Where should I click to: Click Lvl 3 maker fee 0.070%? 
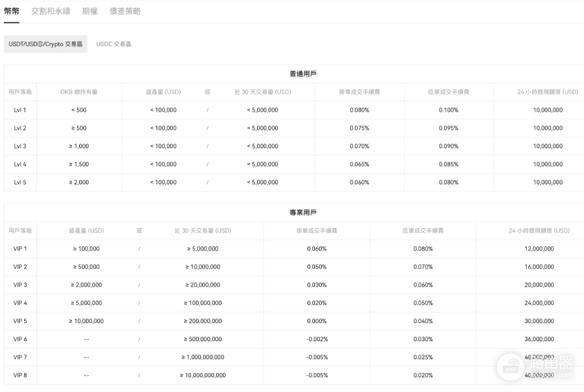pyautogui.click(x=359, y=146)
